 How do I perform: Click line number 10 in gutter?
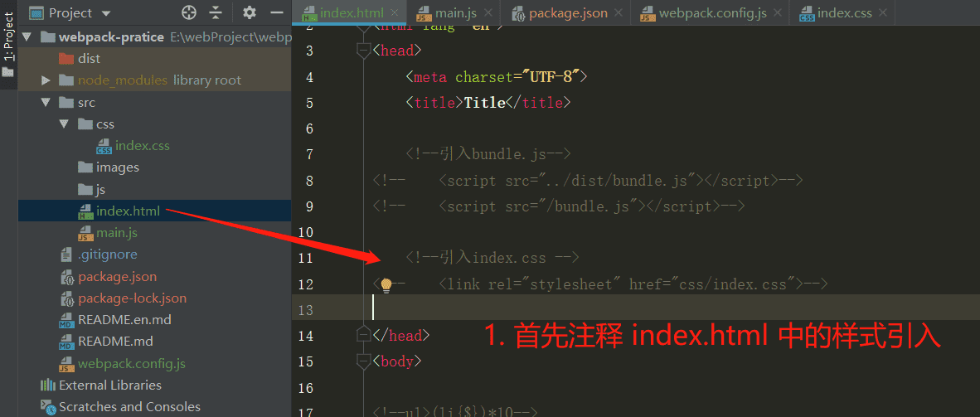click(x=306, y=233)
